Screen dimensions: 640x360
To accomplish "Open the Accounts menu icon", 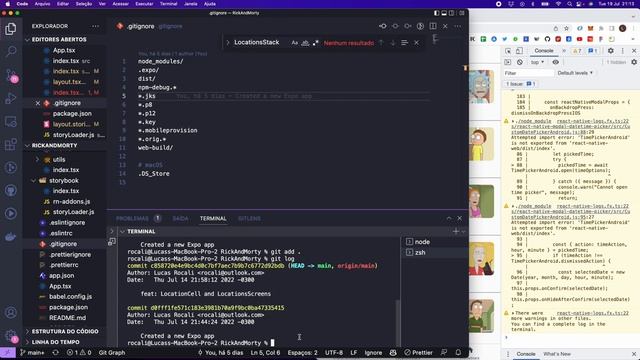I will point(11,313).
